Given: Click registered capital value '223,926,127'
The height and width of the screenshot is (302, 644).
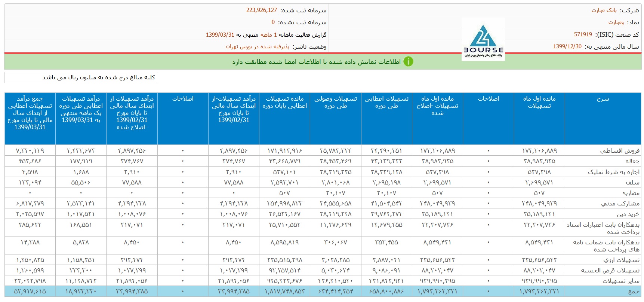Looking at the screenshot, I should (x=262, y=10).
